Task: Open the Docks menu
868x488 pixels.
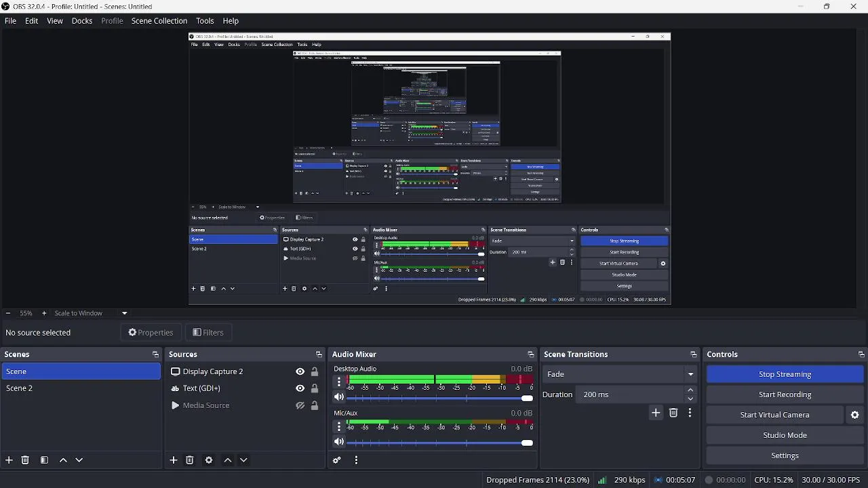Action: pyautogui.click(x=82, y=21)
